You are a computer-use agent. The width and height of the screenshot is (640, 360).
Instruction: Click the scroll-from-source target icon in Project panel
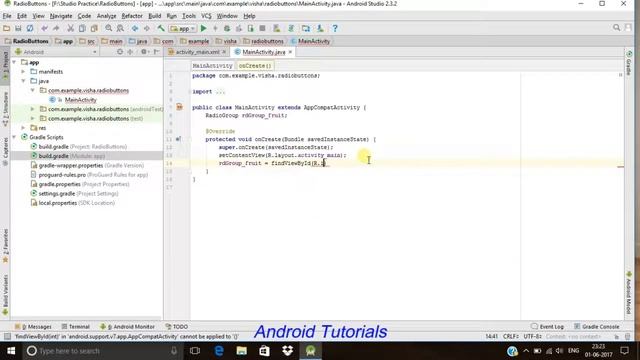(120, 52)
